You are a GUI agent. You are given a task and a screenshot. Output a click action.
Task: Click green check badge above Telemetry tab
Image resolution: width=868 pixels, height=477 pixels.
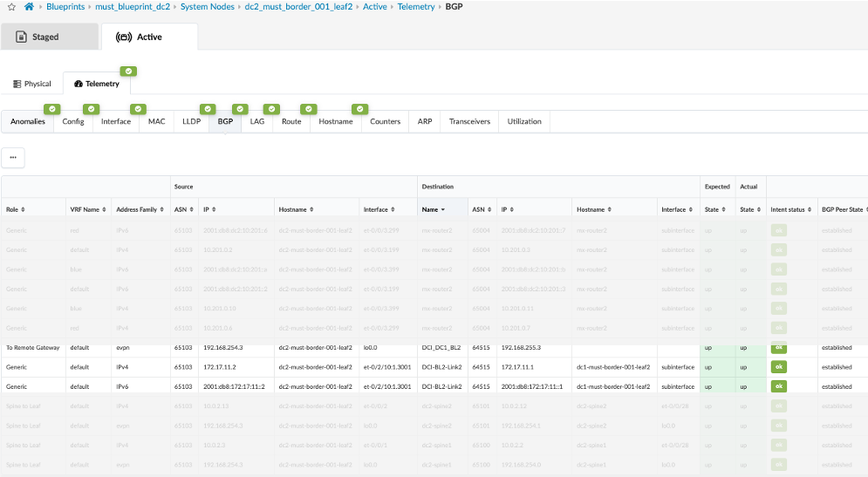(128, 72)
